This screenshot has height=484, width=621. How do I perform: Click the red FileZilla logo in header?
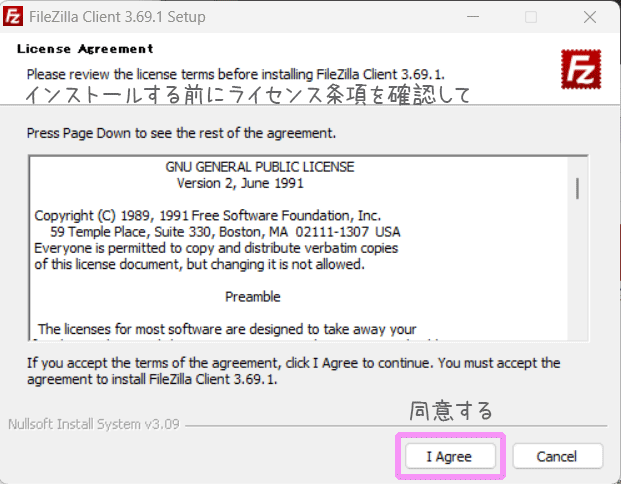pos(581,69)
